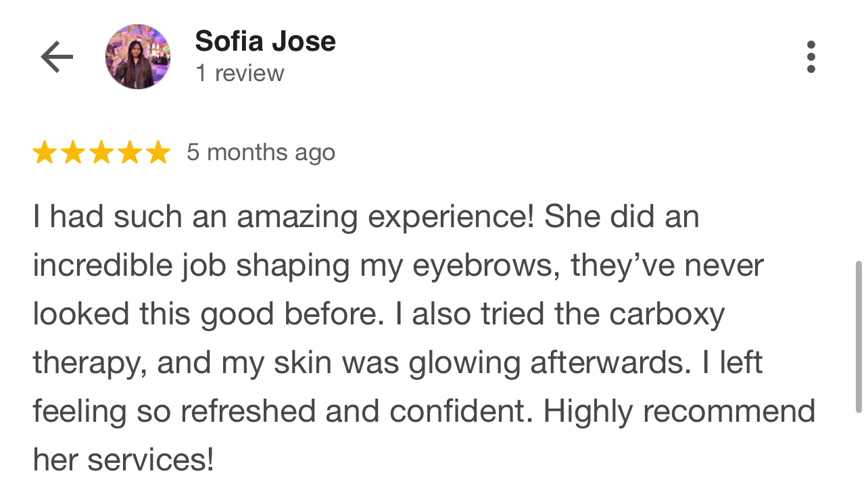Expand the review options via three dots
The width and height of the screenshot is (868, 488).
tap(811, 56)
